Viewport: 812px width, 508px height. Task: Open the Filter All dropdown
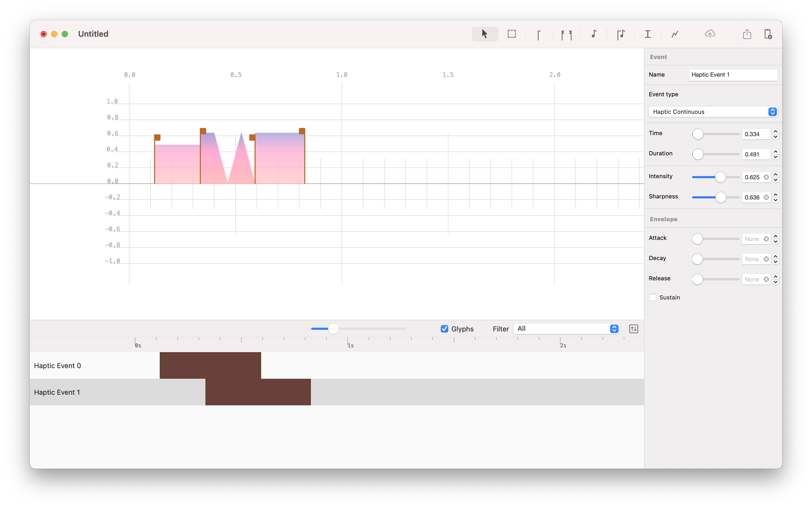pos(566,328)
